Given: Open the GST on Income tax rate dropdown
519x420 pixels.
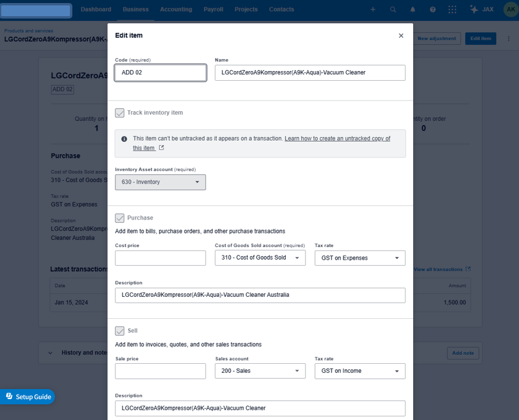Looking at the screenshot, I should (x=360, y=371).
